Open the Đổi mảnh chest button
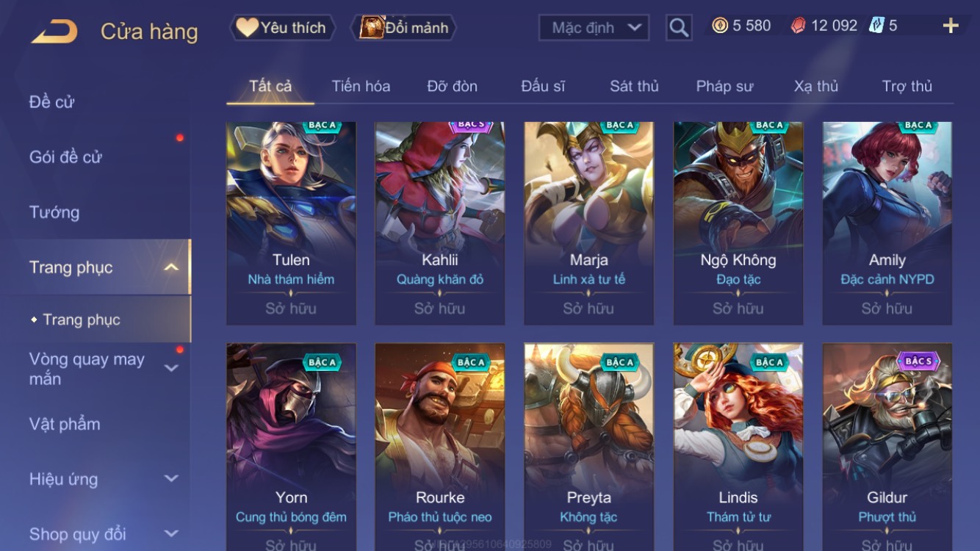980x551 pixels. [404, 28]
